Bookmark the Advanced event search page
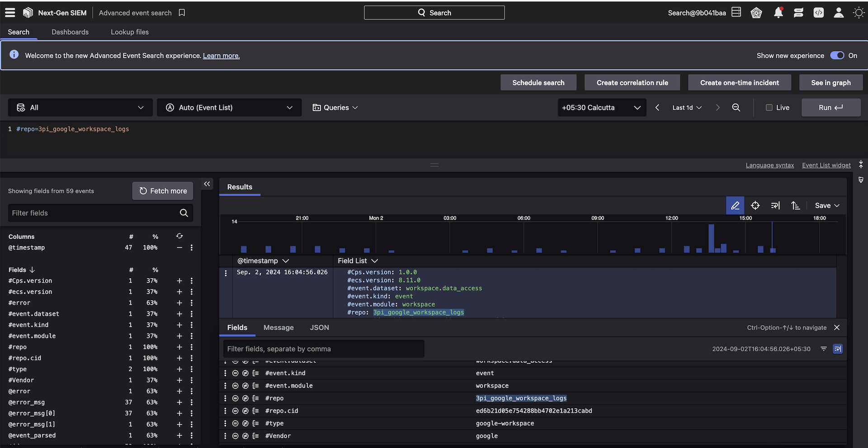The image size is (868, 448). pyautogui.click(x=182, y=13)
